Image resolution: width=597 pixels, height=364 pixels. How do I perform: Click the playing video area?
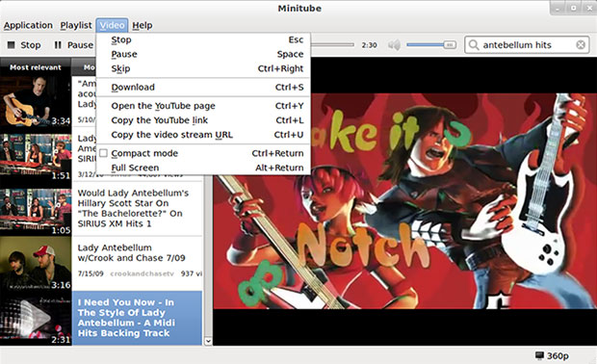(404, 201)
